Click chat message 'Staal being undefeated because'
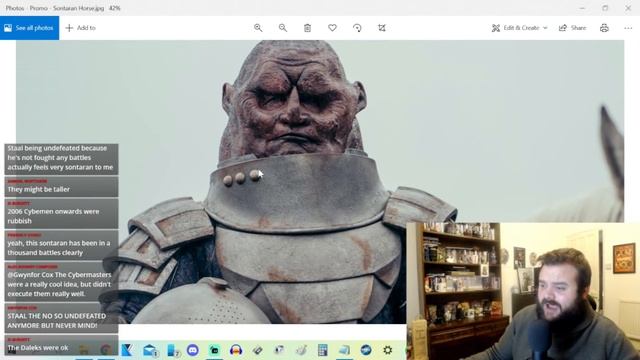 point(61,159)
